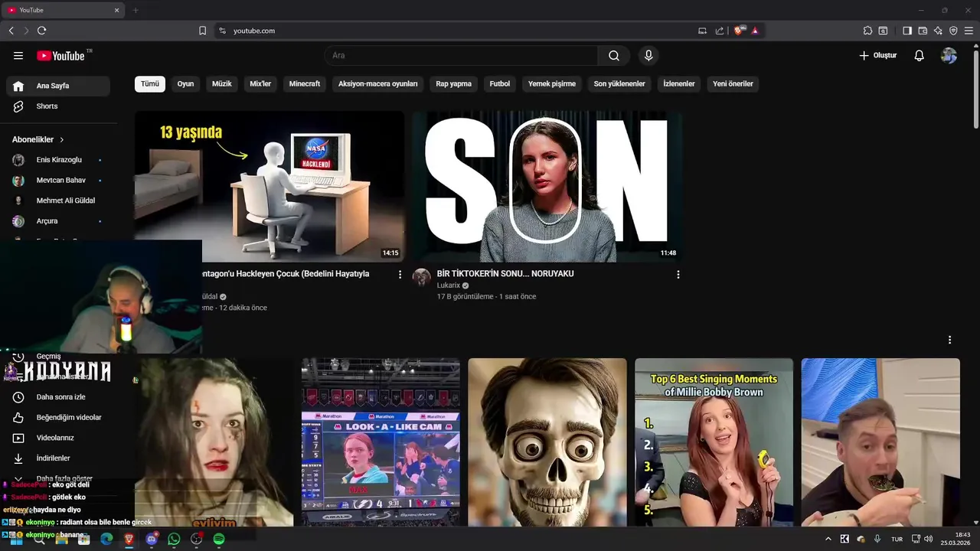Open Spotify from the taskbar

pyautogui.click(x=219, y=539)
